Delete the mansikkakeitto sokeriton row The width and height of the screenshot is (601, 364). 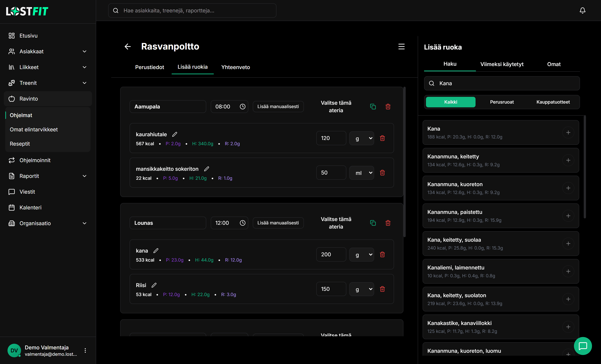[x=382, y=173]
